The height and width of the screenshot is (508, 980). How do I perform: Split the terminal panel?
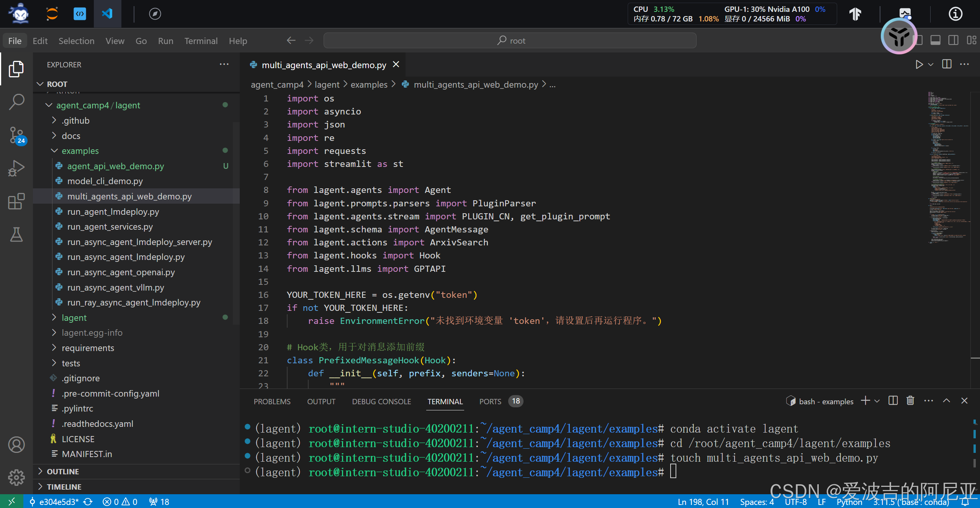(893, 401)
